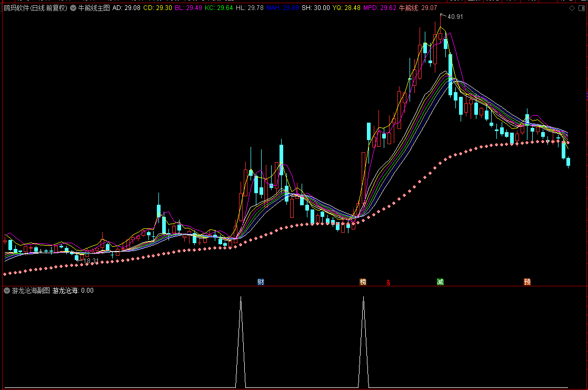588x390 pixels.
Task: Click the red $ marker on timeline
Action: [388, 283]
